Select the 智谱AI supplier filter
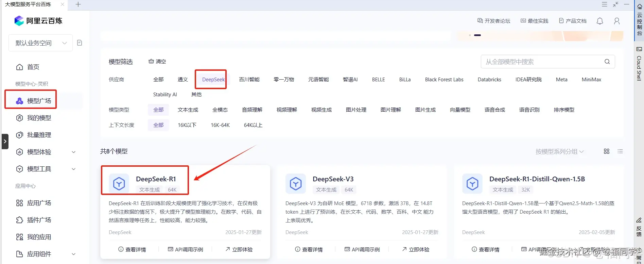 [x=350, y=80]
